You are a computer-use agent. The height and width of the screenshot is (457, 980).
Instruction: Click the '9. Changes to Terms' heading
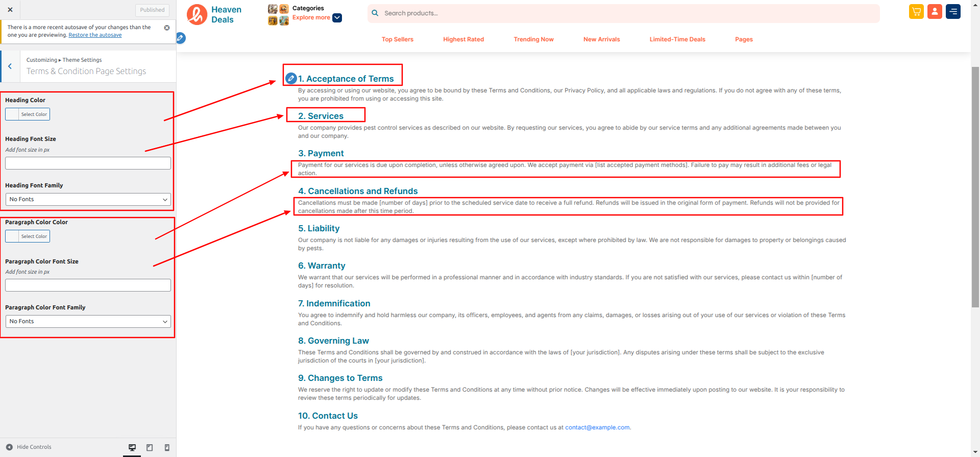point(340,378)
